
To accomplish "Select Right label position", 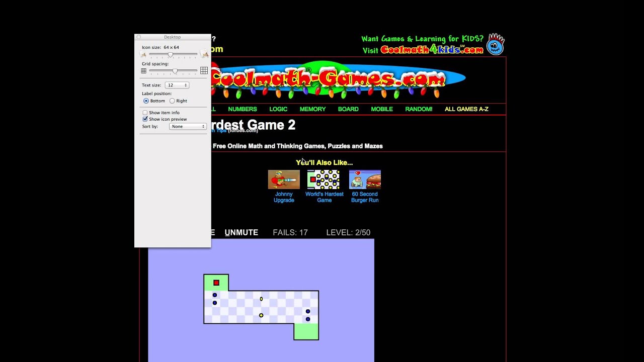I will [172, 101].
